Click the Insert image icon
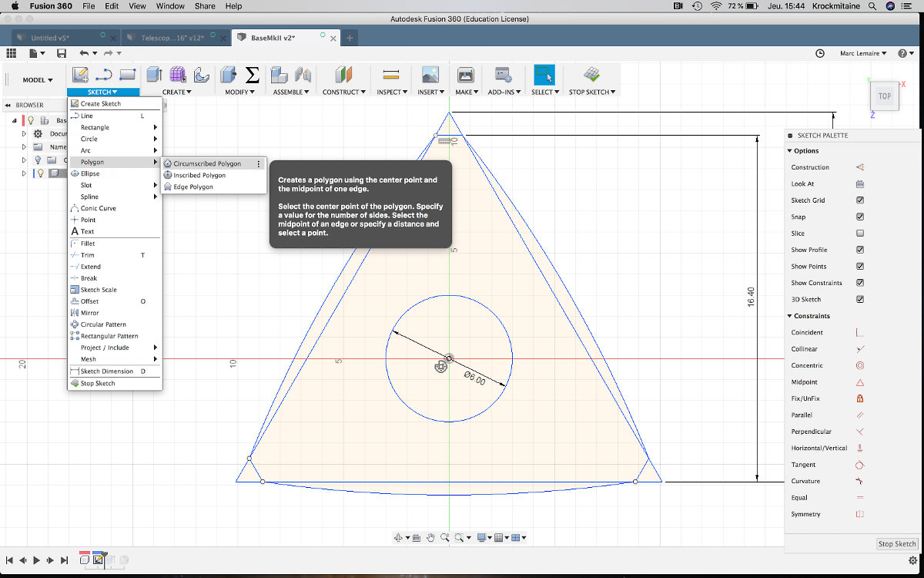The width and height of the screenshot is (924, 578). click(x=430, y=75)
